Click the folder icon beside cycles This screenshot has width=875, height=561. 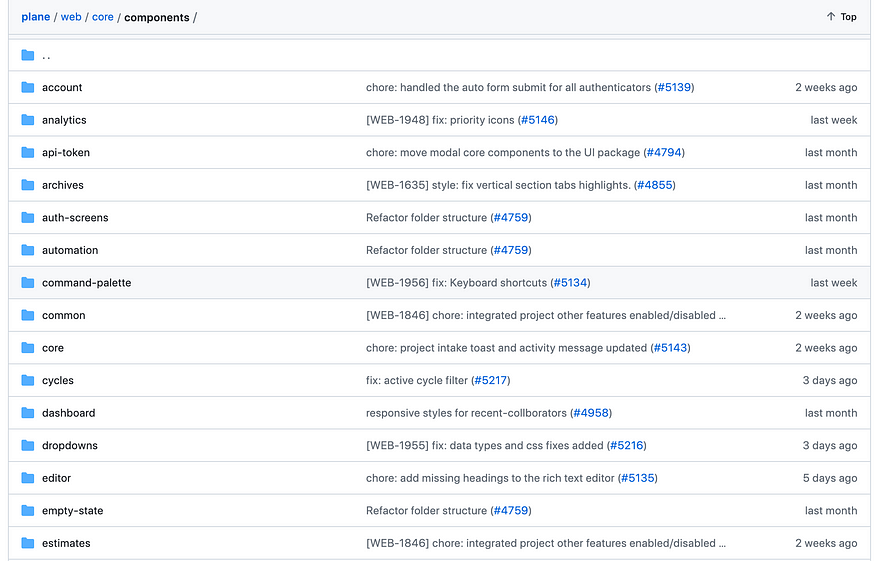(27, 380)
